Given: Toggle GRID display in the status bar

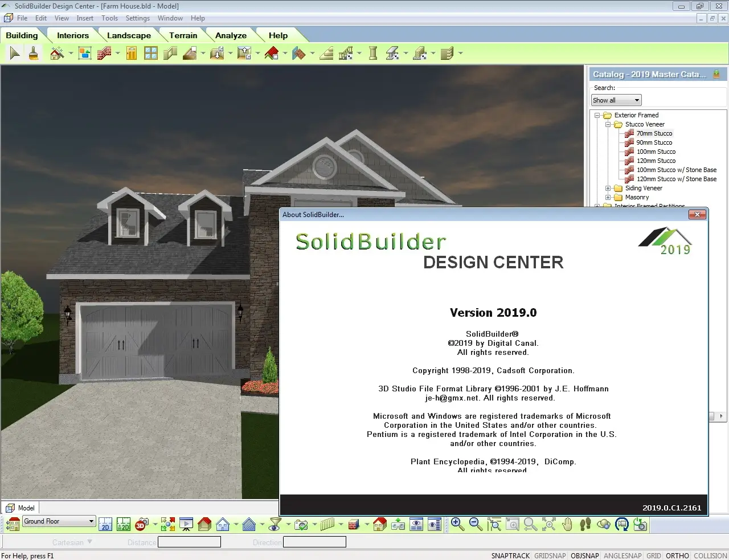Looking at the screenshot, I should tap(654, 555).
